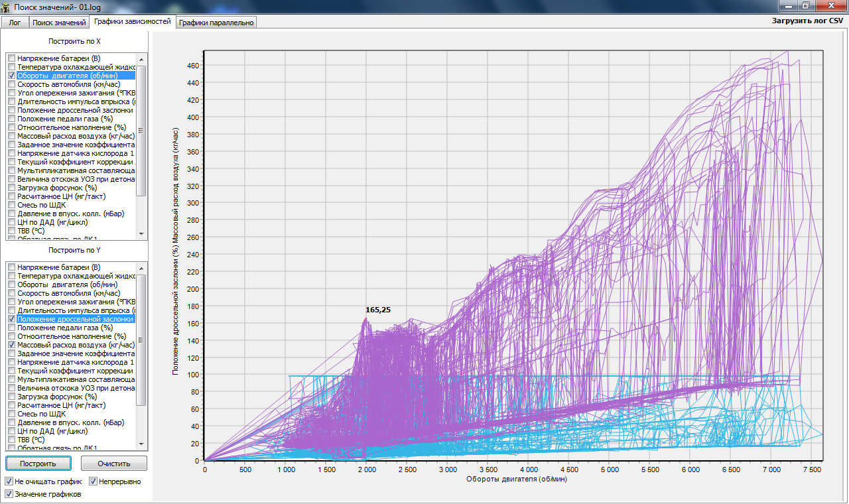Screen dimensions: 849x504
Task: Check Положение педали газа in the X list
Action: click(x=11, y=119)
